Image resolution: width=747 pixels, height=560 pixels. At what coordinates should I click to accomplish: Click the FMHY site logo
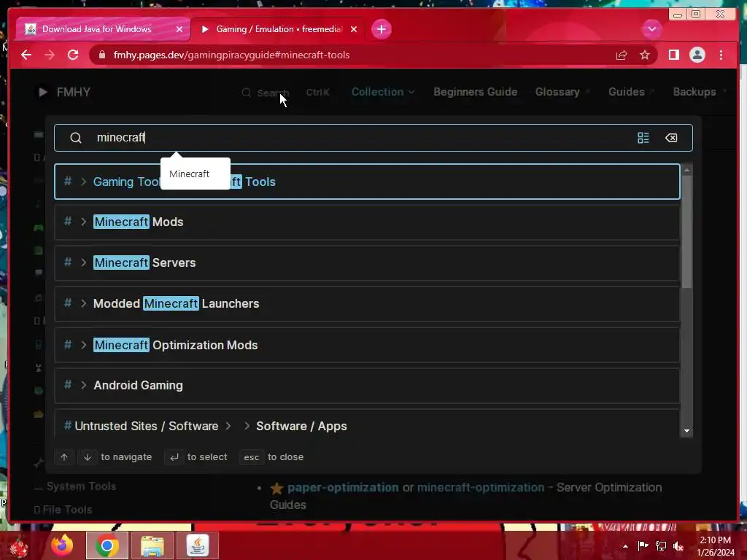pos(64,92)
